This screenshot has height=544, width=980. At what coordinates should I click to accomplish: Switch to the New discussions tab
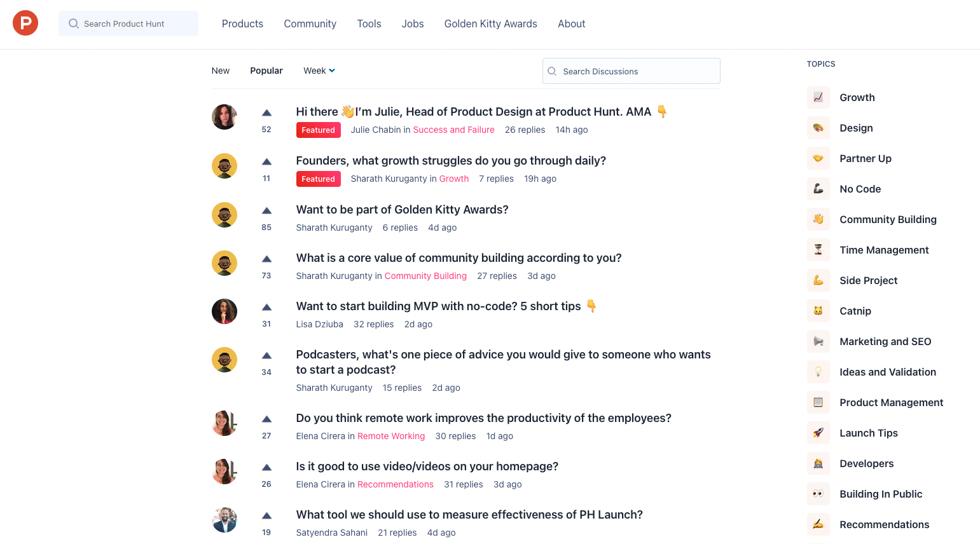coord(221,71)
